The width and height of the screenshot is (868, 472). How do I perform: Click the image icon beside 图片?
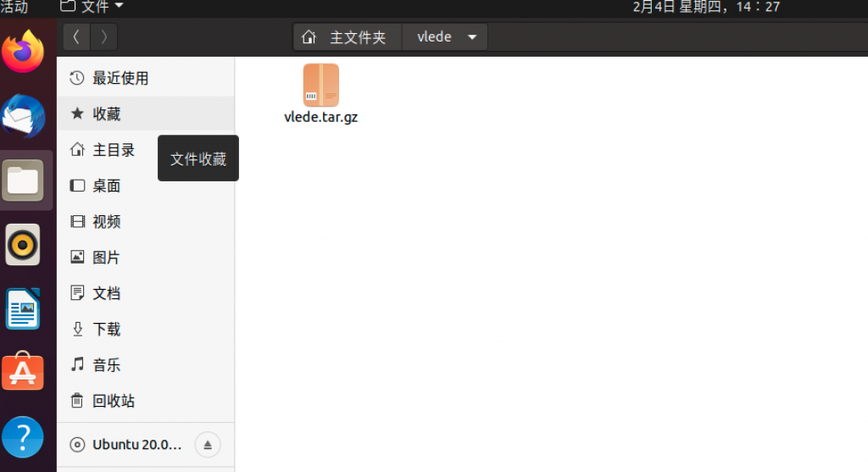pos(77,257)
